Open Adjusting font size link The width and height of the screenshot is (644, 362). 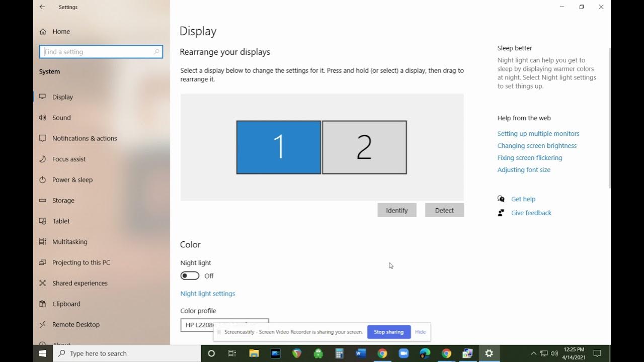pos(524,169)
